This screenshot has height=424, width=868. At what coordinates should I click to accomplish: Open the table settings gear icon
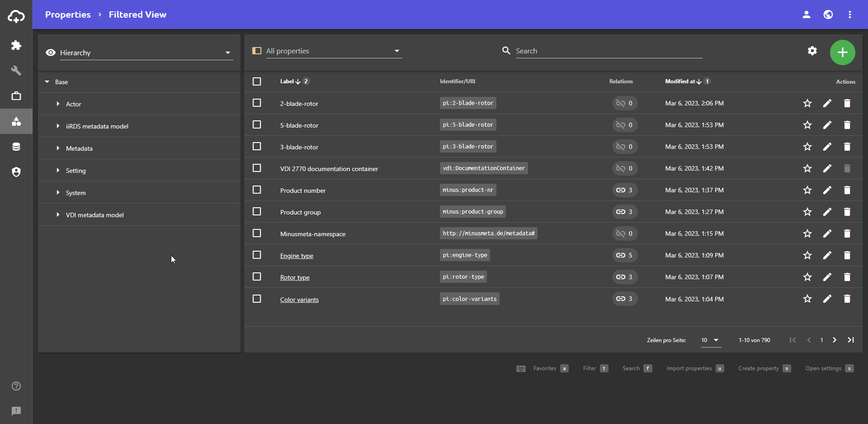(x=812, y=51)
